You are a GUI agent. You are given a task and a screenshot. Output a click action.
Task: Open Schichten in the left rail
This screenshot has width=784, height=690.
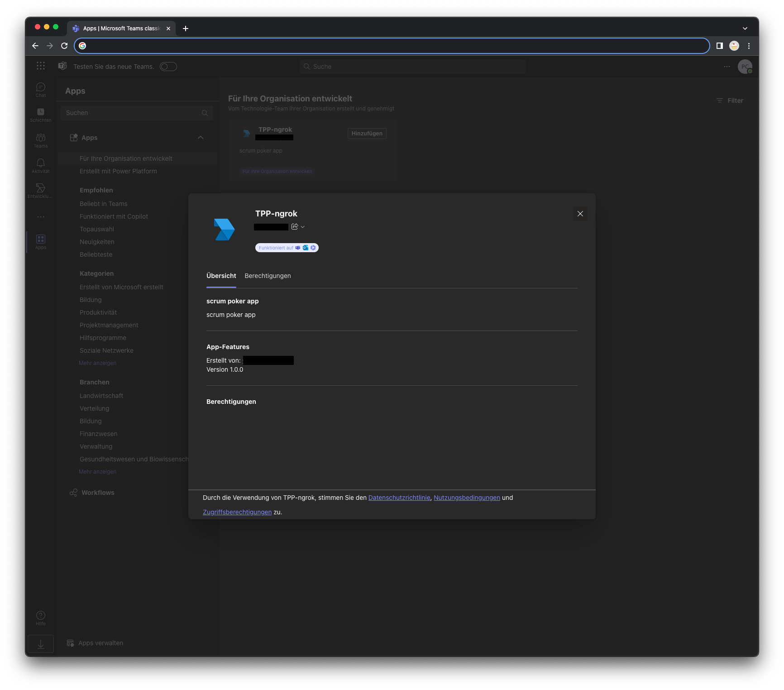coord(41,115)
